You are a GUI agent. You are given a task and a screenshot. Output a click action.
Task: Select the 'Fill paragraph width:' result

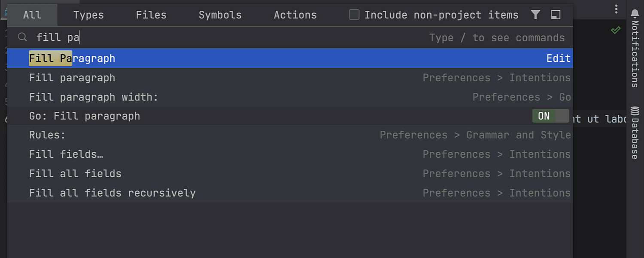[x=94, y=97]
